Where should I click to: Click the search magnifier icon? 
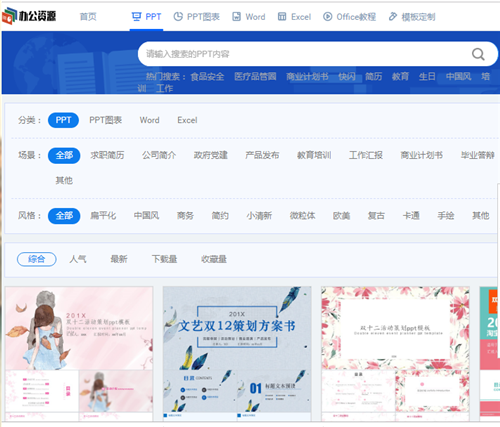[478, 54]
